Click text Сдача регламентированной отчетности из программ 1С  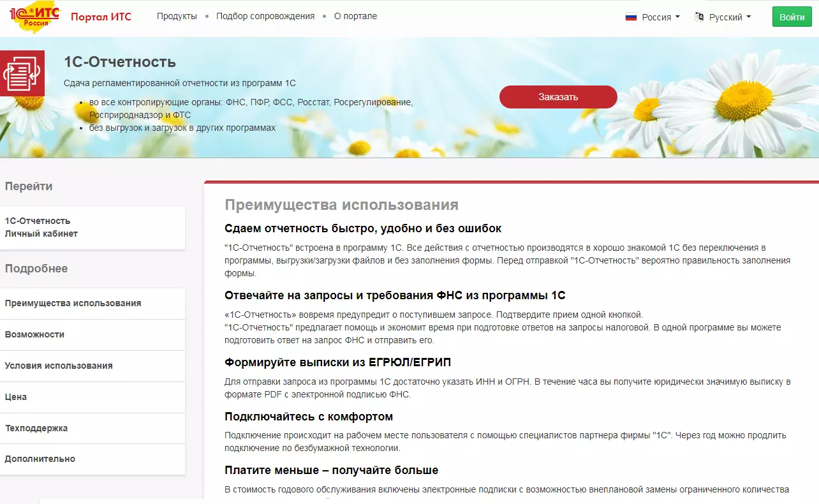point(180,84)
